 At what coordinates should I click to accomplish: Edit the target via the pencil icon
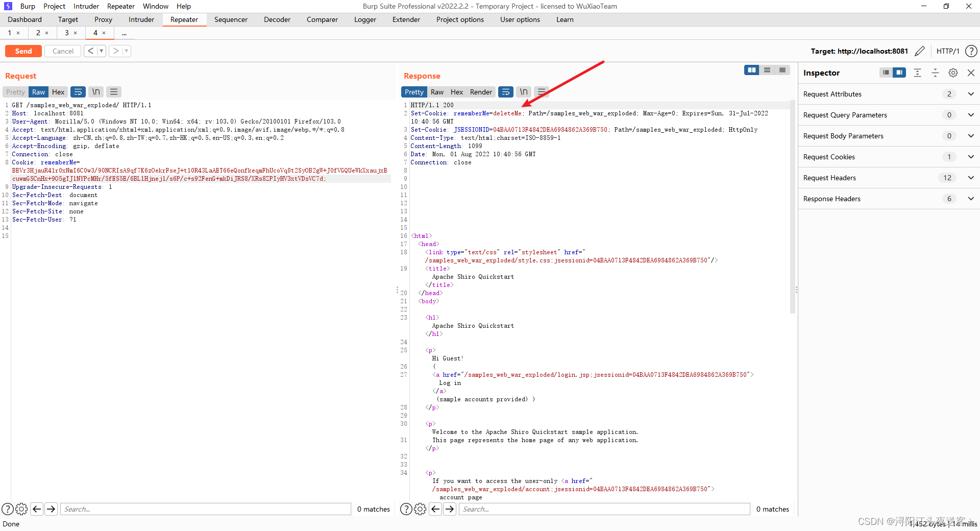click(x=920, y=51)
